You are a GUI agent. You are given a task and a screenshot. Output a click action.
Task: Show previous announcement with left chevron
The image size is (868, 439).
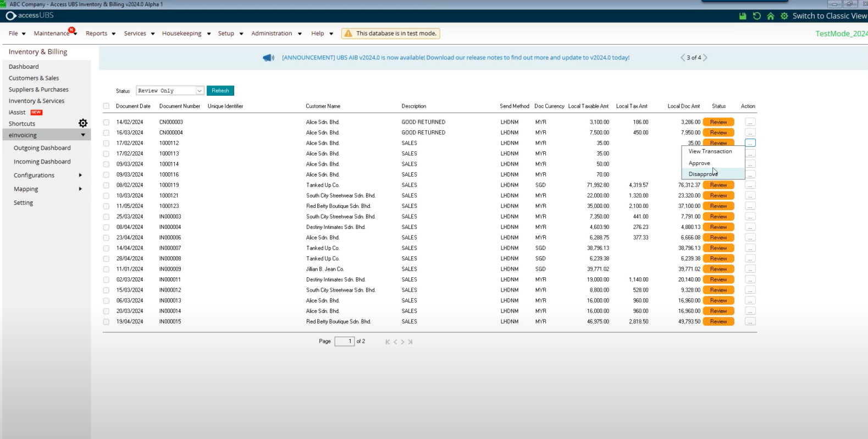click(x=683, y=57)
